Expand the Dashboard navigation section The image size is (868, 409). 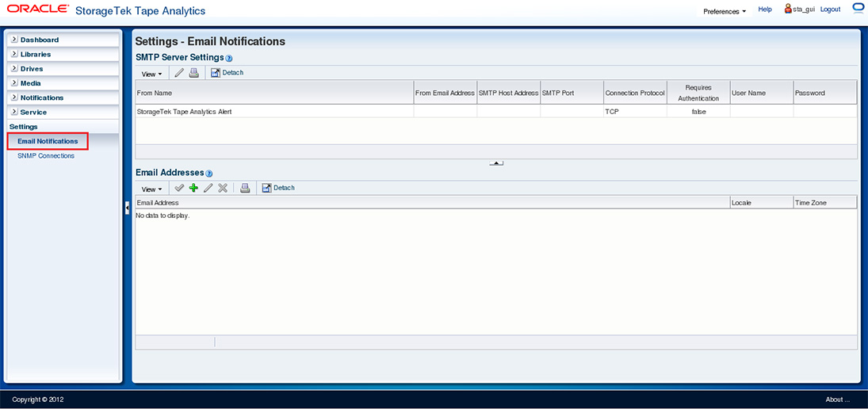pos(14,40)
